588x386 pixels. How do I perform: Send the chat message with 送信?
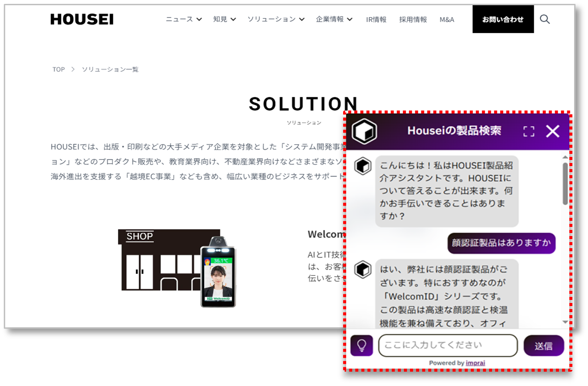pyautogui.click(x=544, y=346)
